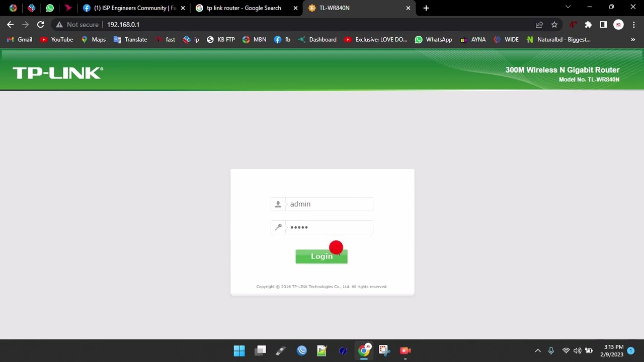Open the Chrome profile avatar
The width and height of the screenshot is (644, 362).
(619, 25)
